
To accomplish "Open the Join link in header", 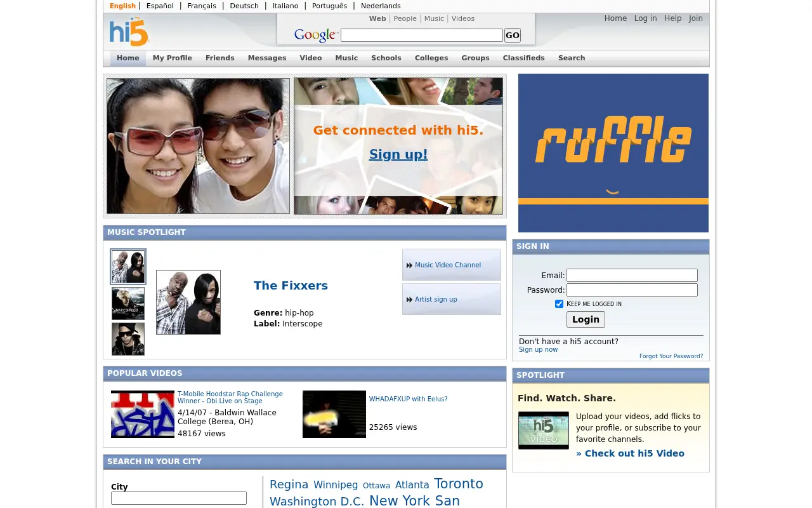I will (x=696, y=18).
